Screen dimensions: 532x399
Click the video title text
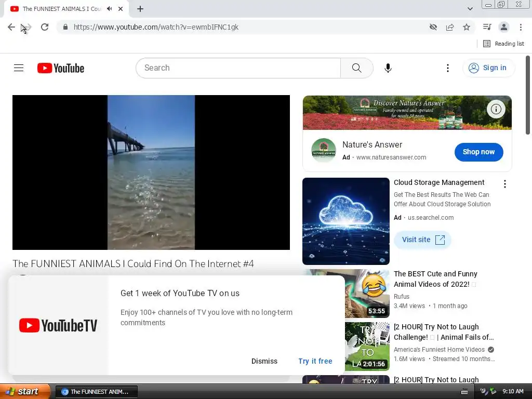click(x=133, y=263)
